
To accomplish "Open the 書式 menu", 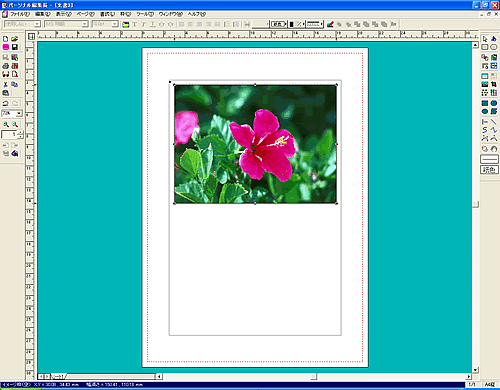I will click(x=107, y=14).
